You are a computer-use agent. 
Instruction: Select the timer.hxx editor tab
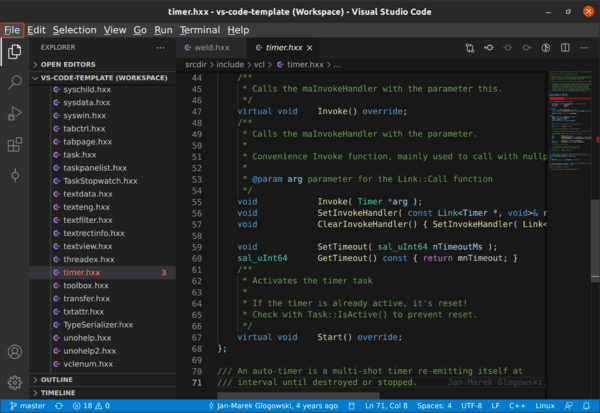(284, 48)
